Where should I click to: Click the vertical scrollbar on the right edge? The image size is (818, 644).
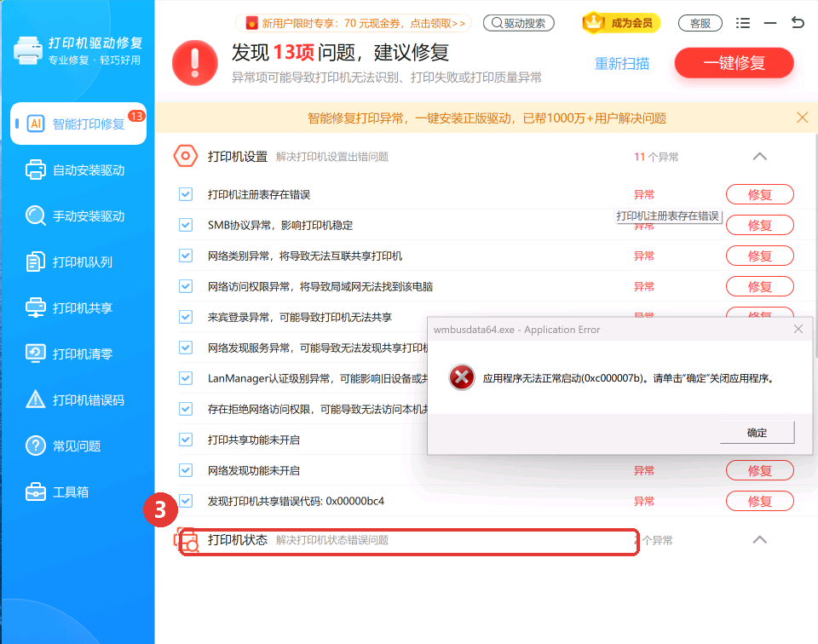[815, 245]
